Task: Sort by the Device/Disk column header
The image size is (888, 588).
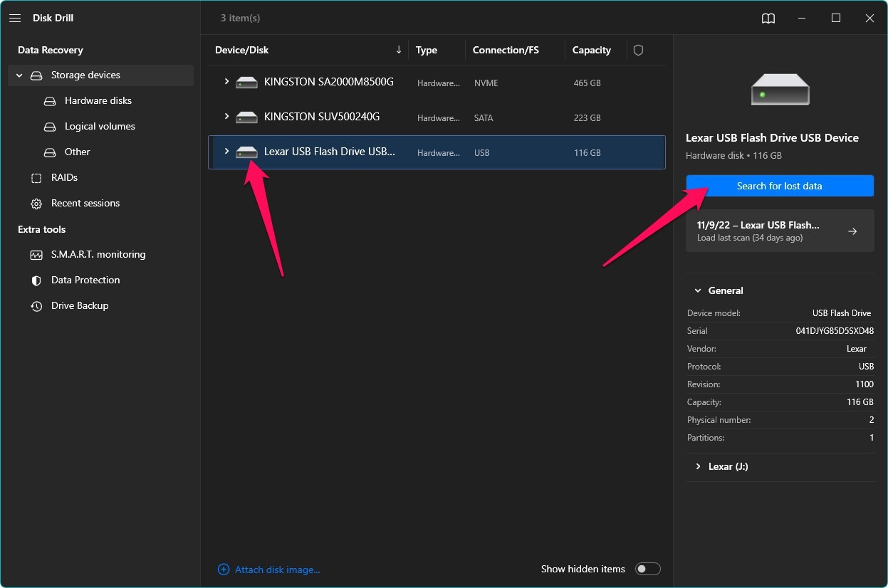Action: tap(242, 50)
